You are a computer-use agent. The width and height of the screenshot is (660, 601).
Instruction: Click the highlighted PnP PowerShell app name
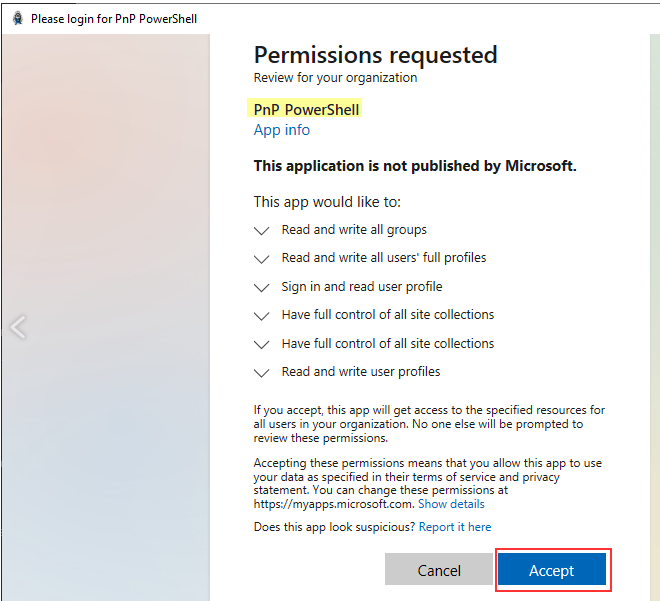pyautogui.click(x=306, y=109)
